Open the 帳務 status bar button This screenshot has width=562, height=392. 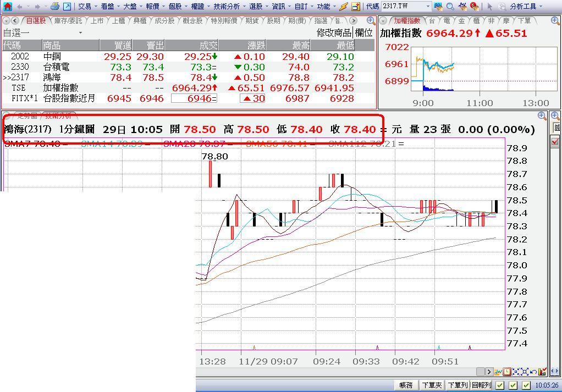(406, 385)
